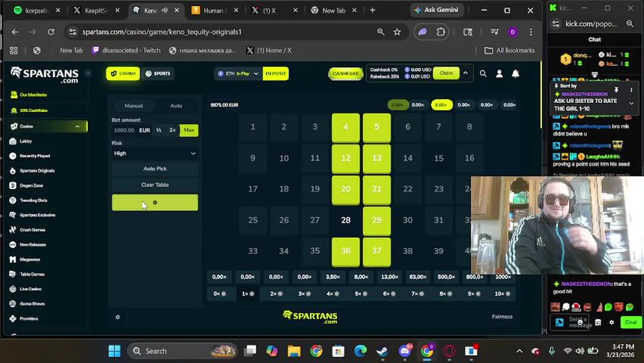Screen dimensions: 644x363
Task: Open the user profile icon
Action: 499,74
